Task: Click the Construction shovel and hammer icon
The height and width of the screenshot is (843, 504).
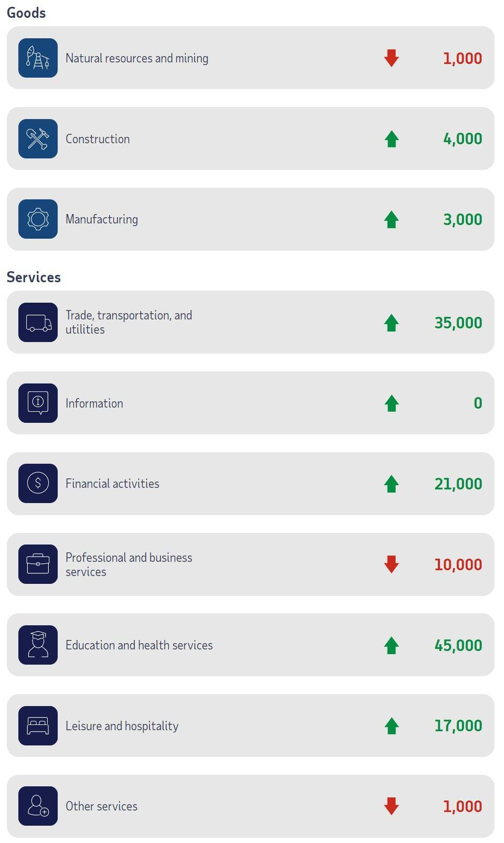Action: (x=38, y=139)
